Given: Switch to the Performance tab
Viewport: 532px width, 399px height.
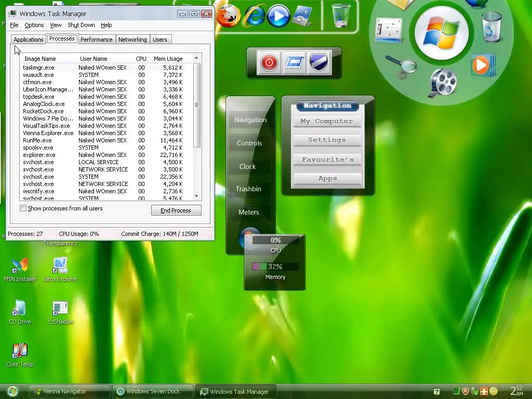Looking at the screenshot, I should pyautogui.click(x=96, y=39).
